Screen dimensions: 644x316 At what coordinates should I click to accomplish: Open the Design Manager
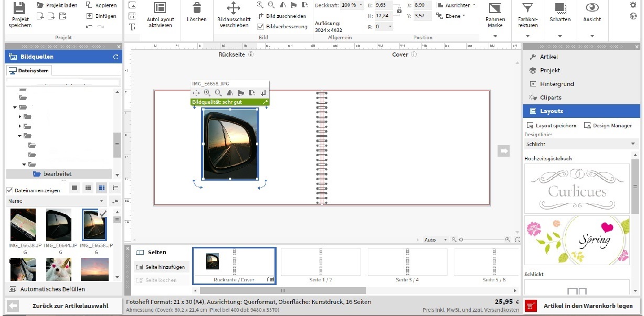click(x=608, y=126)
